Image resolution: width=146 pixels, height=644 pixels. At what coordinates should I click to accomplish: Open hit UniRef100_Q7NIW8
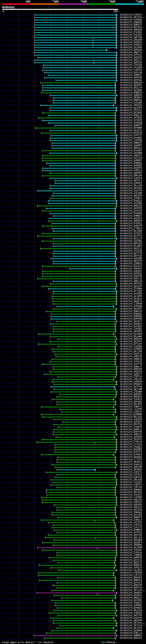coord(131,306)
